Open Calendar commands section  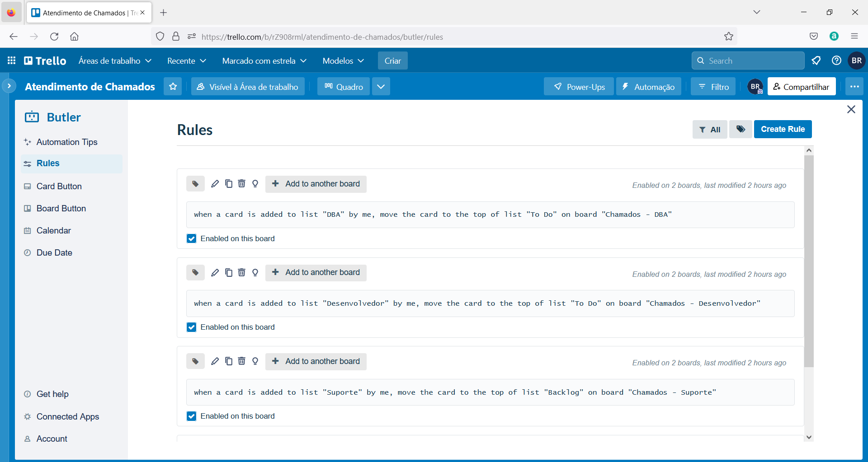(71, 230)
